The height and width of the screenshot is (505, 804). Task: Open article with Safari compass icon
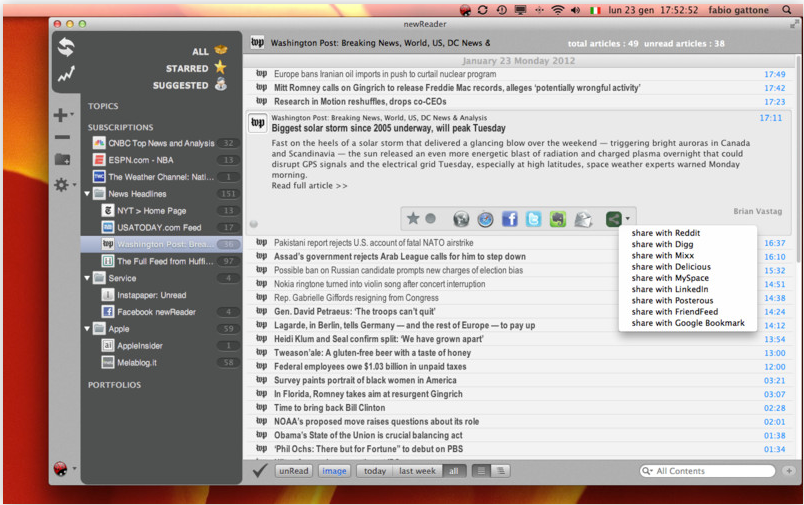(485, 219)
